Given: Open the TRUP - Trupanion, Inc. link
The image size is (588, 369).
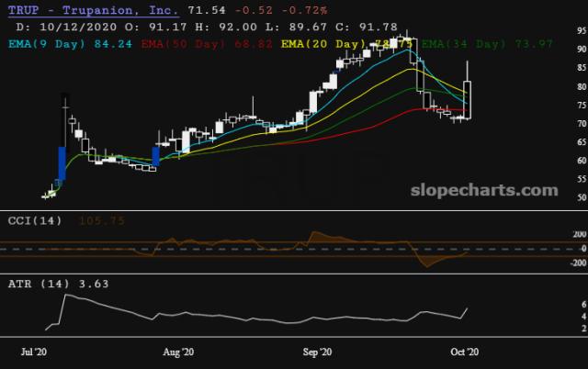Looking at the screenshot, I should (94, 10).
